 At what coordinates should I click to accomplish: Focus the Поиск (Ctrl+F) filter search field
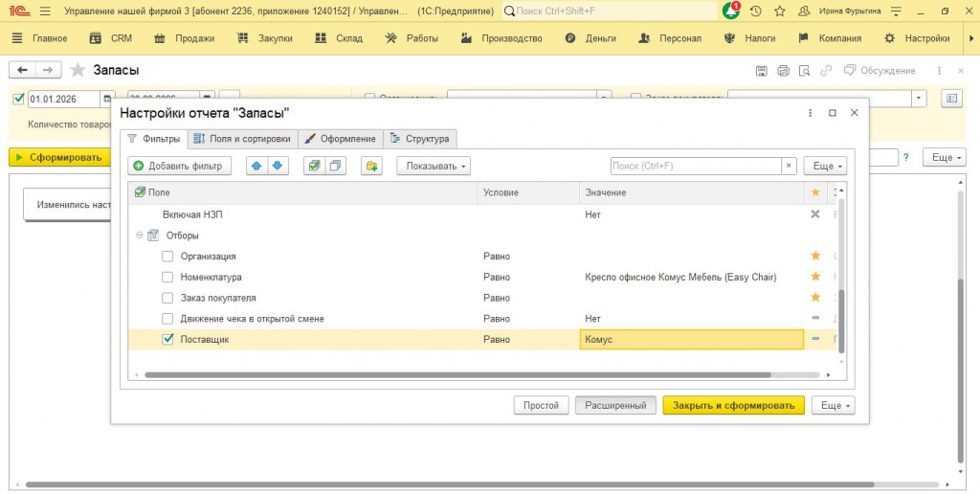pyautogui.click(x=696, y=166)
